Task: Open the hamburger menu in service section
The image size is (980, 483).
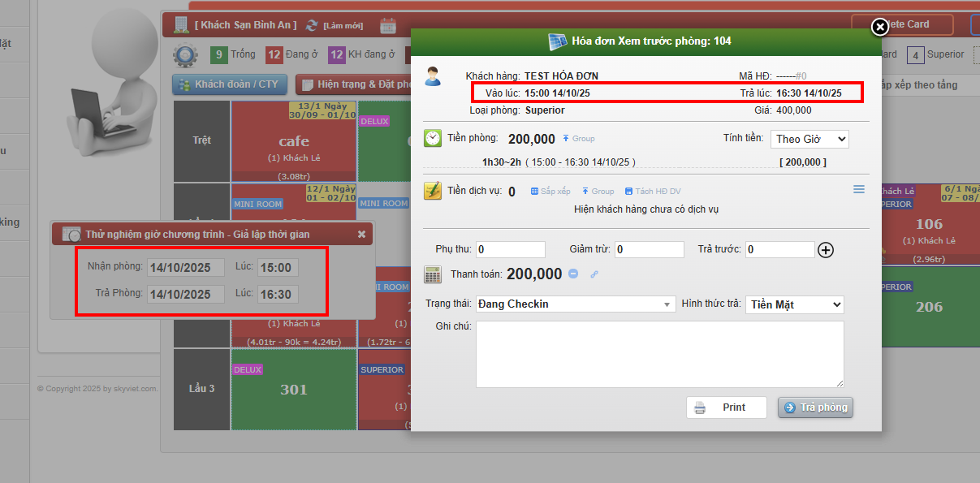Action: 859,189
